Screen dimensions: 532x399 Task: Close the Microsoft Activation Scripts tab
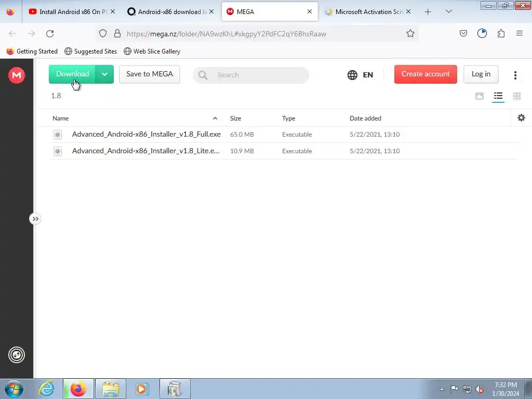[408, 11]
